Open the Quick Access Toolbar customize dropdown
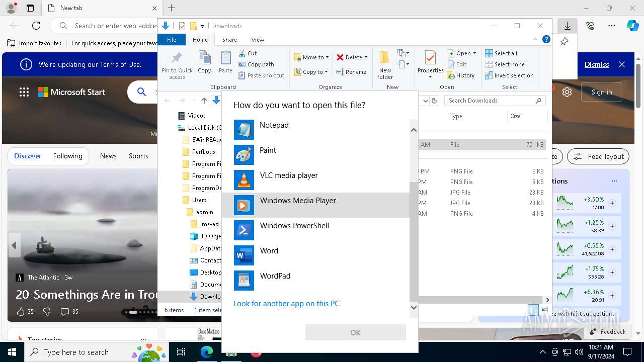This screenshot has width=644, height=362. (x=202, y=26)
